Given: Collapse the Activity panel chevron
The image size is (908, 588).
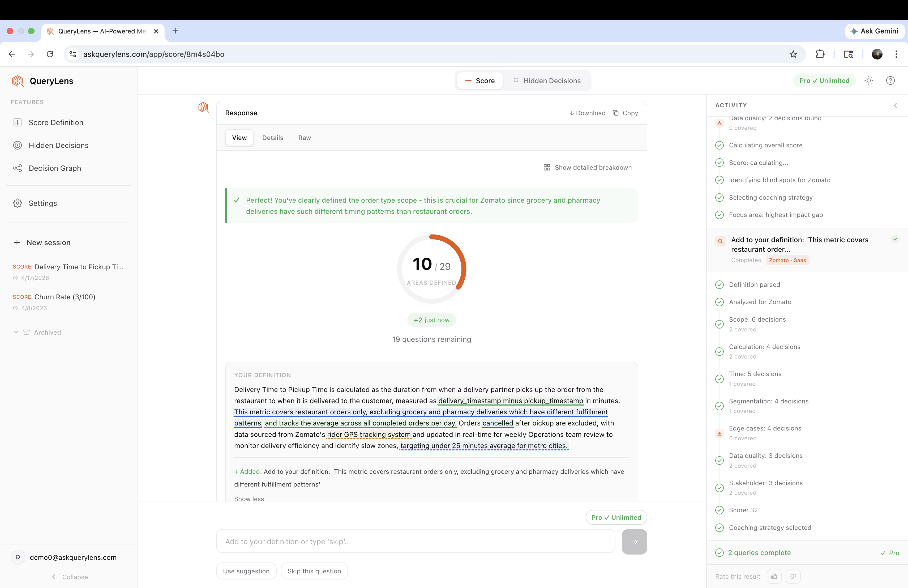Looking at the screenshot, I should point(895,105).
